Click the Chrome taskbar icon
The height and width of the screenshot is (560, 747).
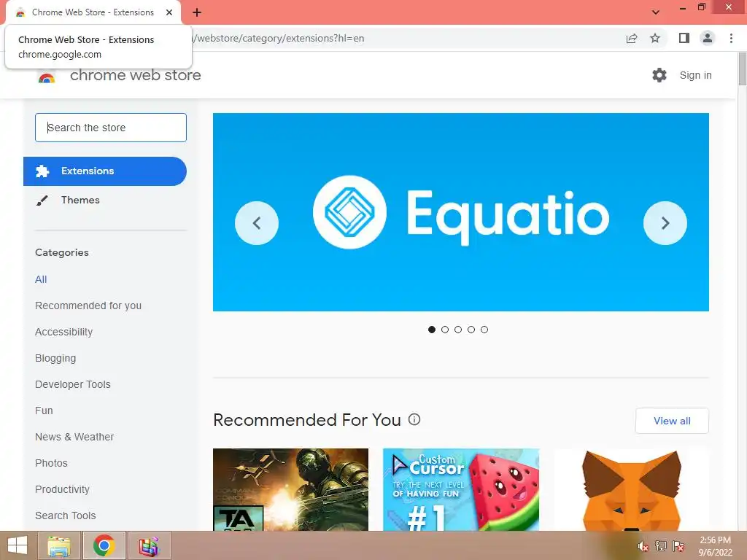tap(104, 545)
